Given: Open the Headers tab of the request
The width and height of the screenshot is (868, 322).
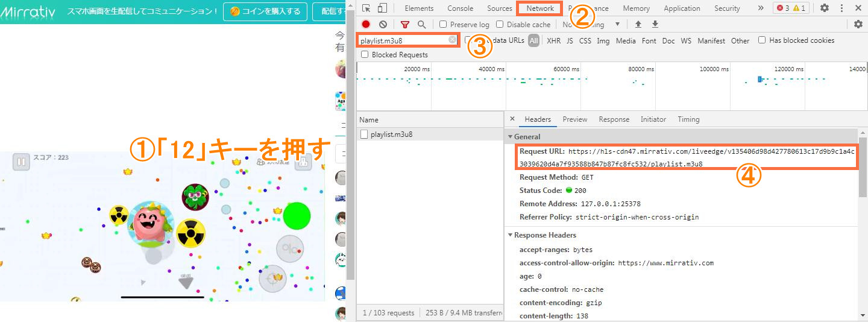Looking at the screenshot, I should coord(538,119).
